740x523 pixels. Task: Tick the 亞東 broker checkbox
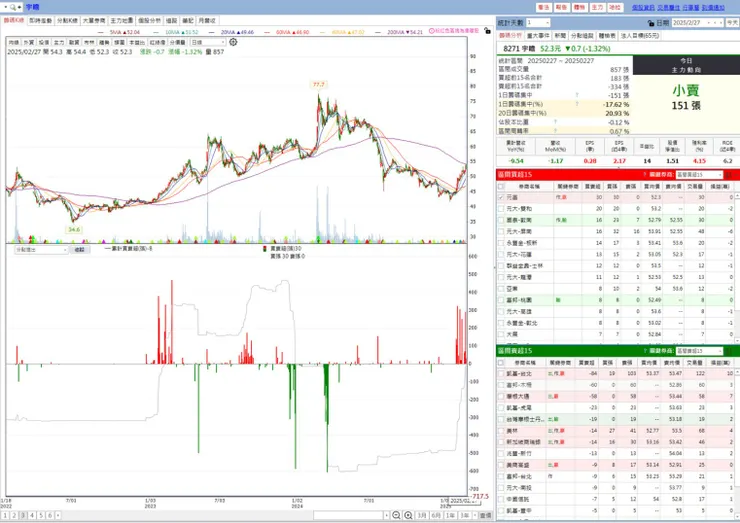coord(501,289)
